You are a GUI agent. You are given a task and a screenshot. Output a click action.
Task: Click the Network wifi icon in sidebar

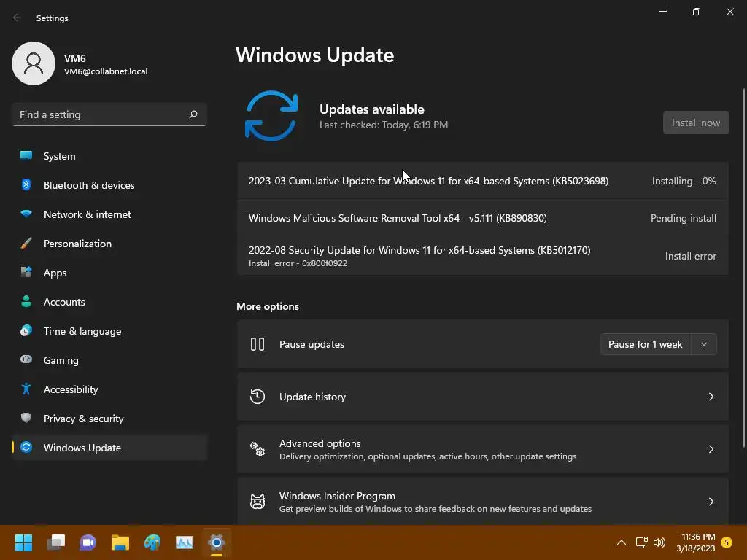click(x=26, y=214)
